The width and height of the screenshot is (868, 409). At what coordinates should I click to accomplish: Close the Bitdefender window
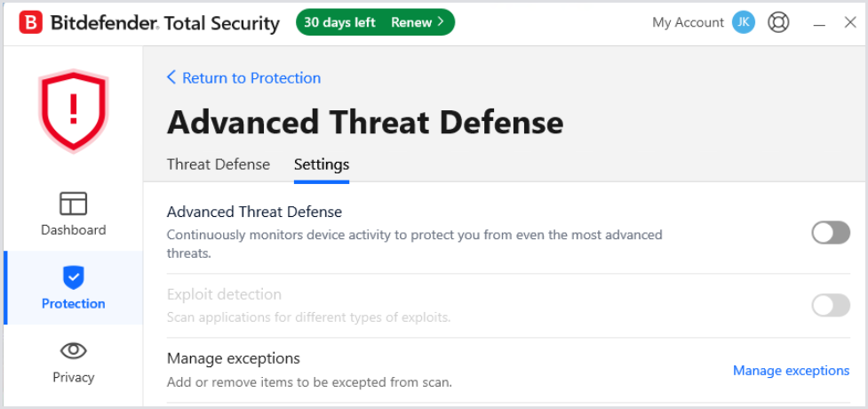click(849, 23)
